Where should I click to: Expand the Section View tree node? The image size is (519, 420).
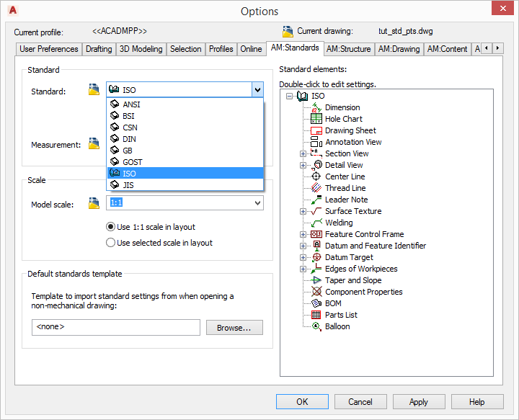303,153
